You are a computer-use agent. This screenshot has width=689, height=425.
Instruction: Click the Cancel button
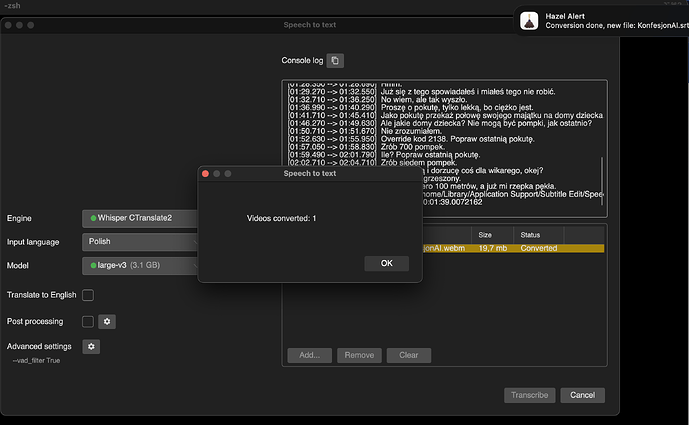(x=583, y=395)
